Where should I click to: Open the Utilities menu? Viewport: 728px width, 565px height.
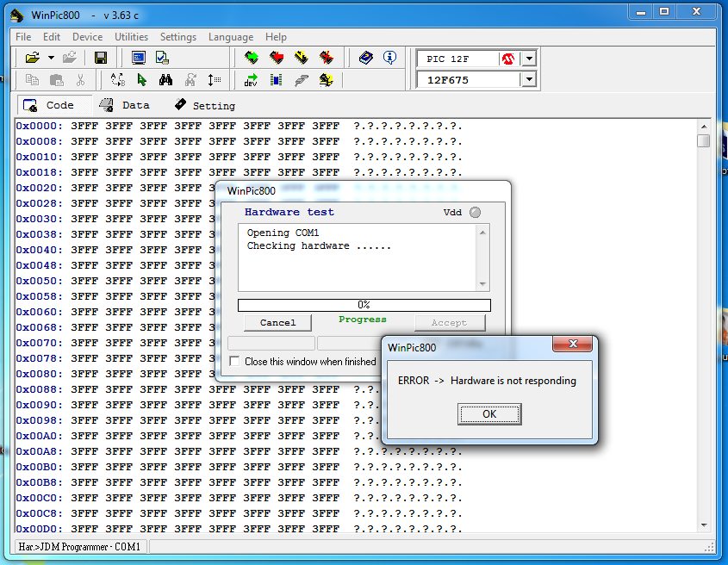132,37
